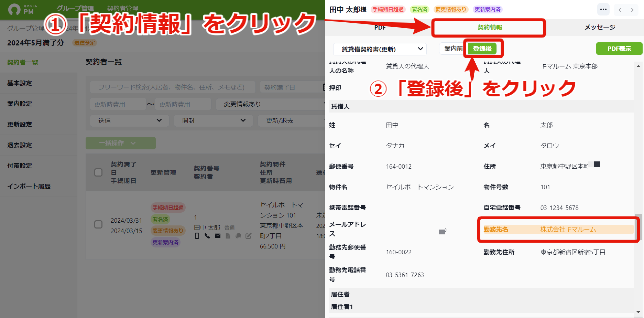Click the PDF表示 button

coord(619,49)
